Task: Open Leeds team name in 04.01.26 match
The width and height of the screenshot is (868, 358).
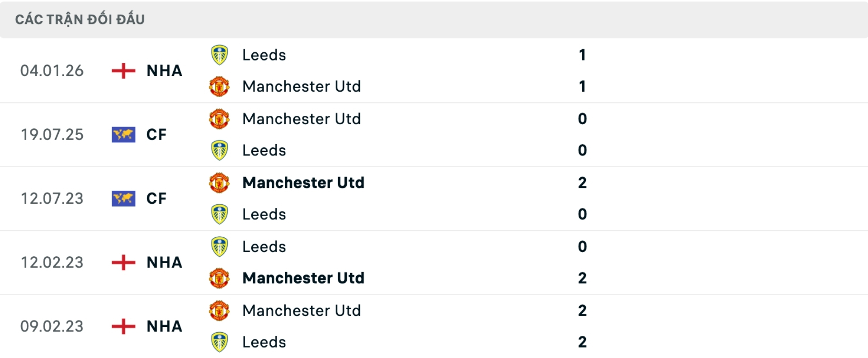Action: 264,55
